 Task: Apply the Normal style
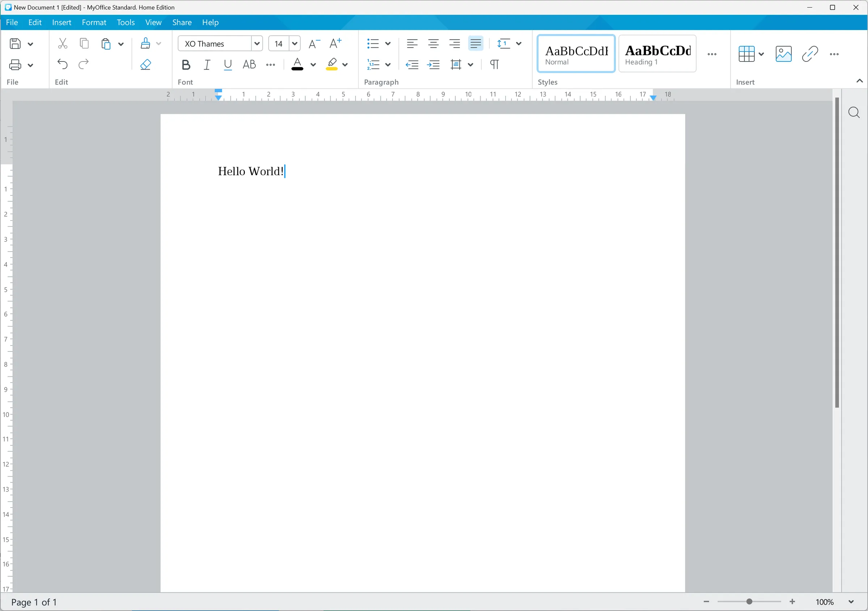pyautogui.click(x=576, y=53)
